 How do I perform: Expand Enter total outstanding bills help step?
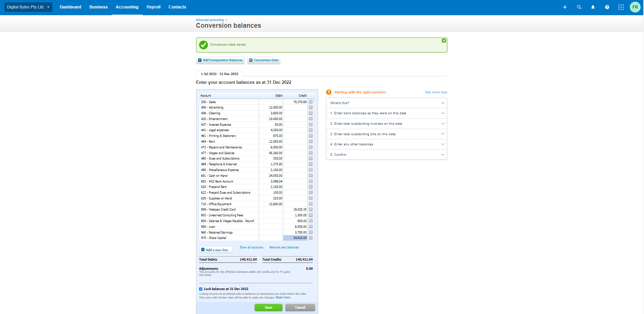coord(386,134)
